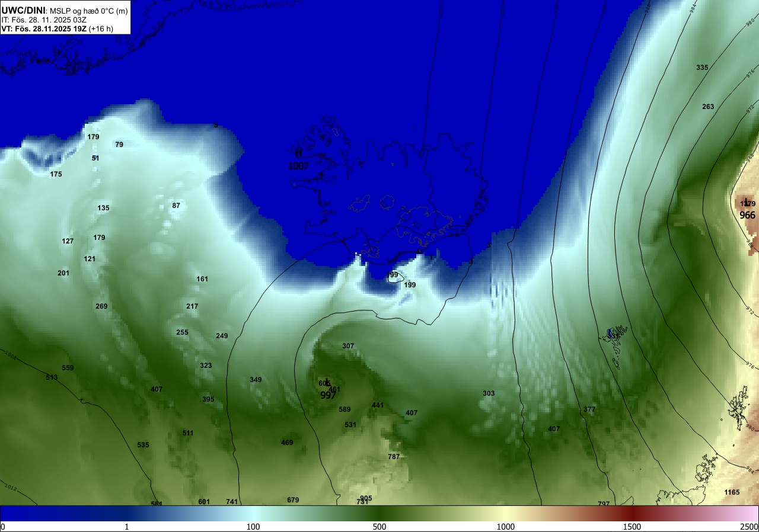The height and width of the screenshot is (532, 759).
Task: Click the height value 559
Action: [68, 368]
